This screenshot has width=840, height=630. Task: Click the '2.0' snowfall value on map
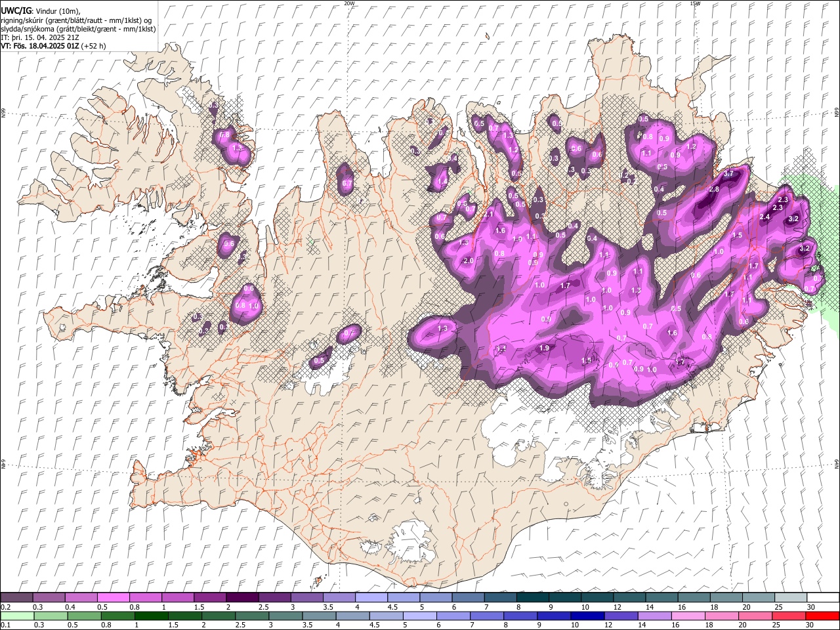click(x=468, y=261)
